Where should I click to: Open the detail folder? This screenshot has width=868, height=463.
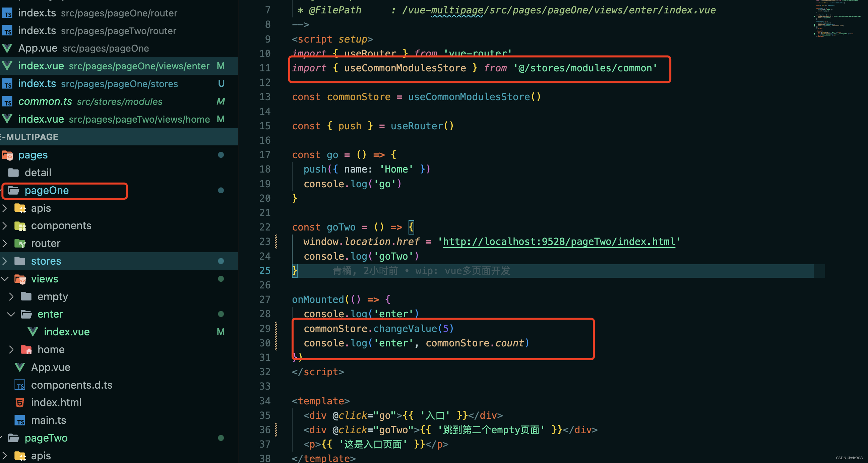(119, 173)
